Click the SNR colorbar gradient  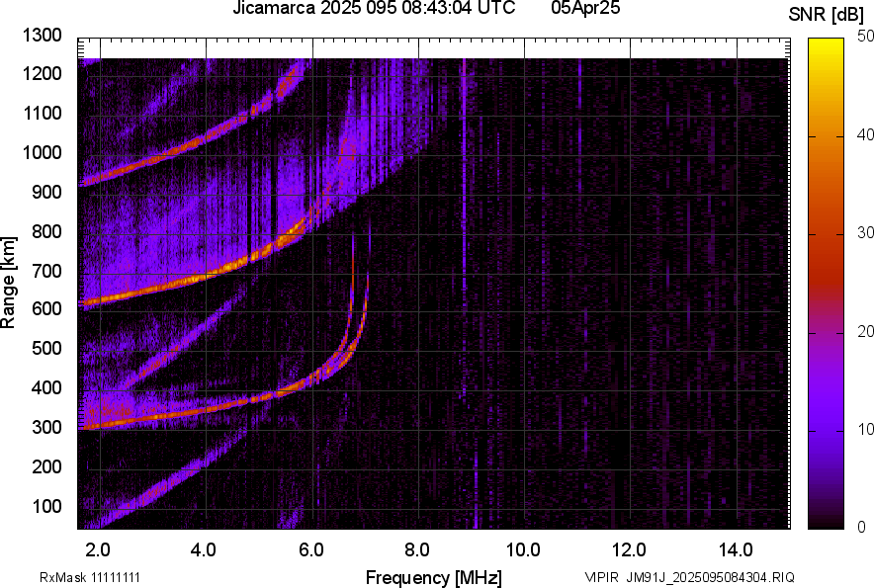tap(826, 284)
